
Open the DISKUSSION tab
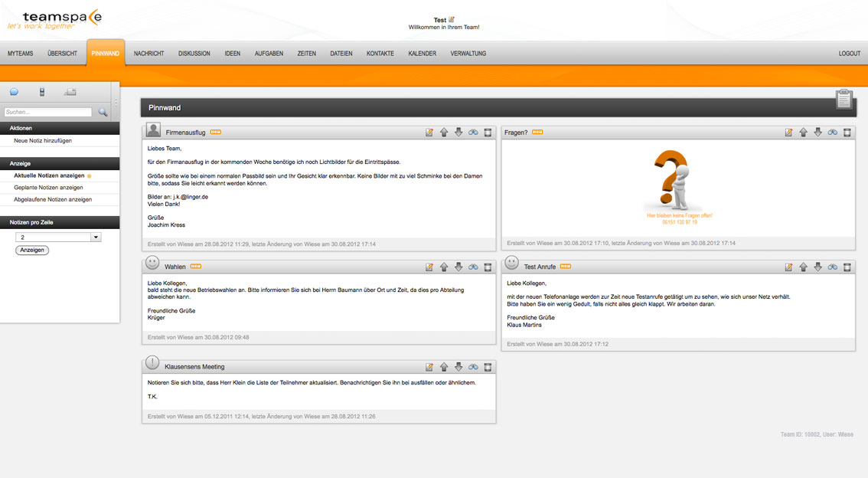pos(194,54)
